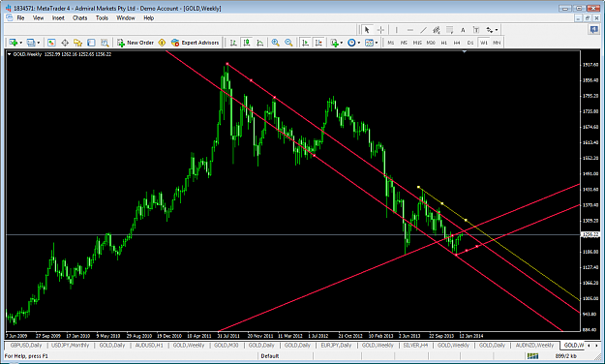Switch timeframe to M1
This screenshot has height=364, width=605.
pos(391,43)
